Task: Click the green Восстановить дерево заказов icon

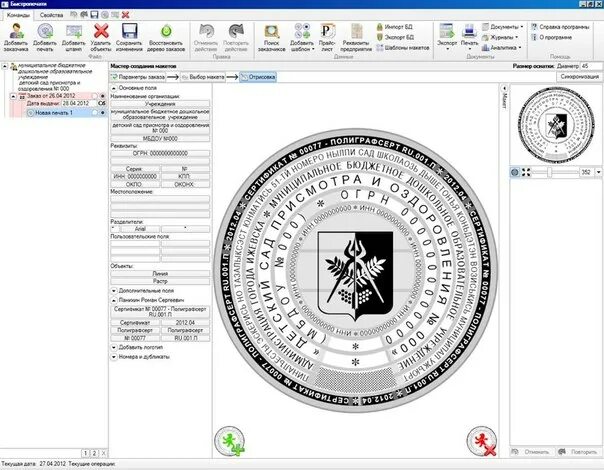Action: 166,31
